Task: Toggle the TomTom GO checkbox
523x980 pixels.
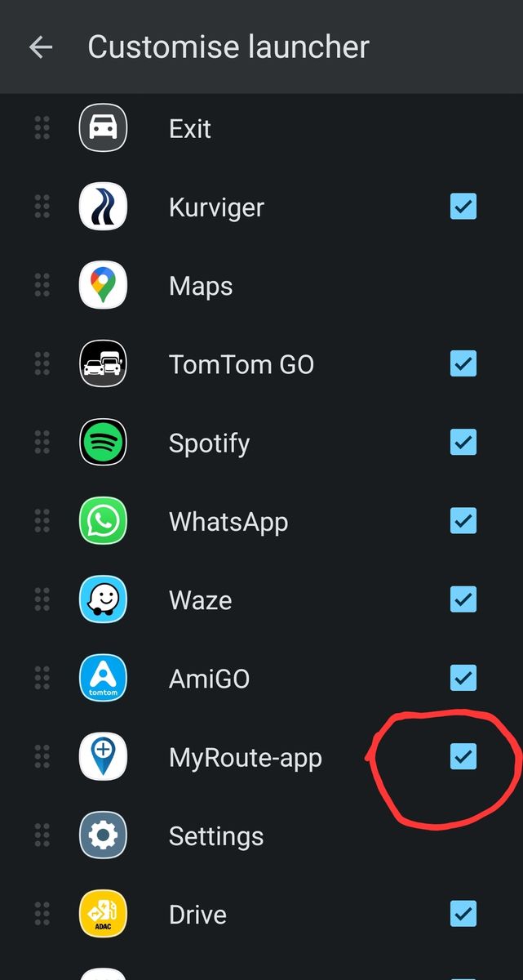Action: (463, 363)
